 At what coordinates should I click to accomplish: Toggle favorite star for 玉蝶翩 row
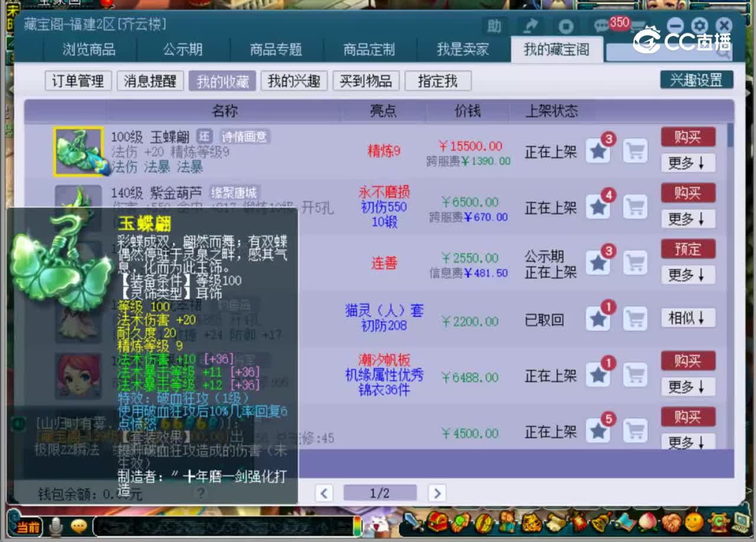(x=598, y=151)
